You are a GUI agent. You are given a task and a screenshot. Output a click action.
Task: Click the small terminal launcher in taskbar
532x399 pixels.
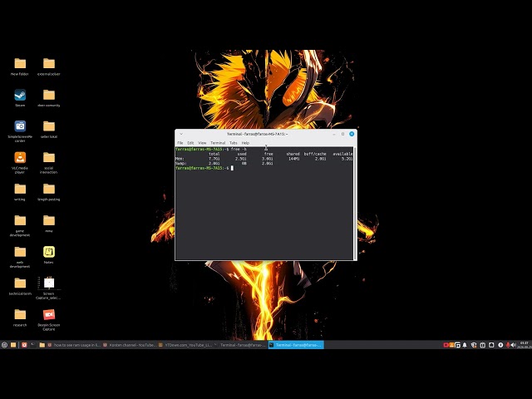click(33, 345)
